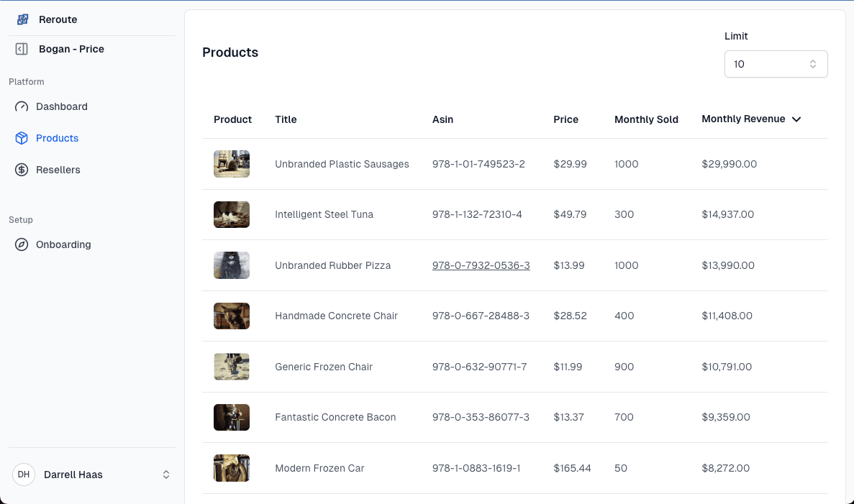Click the Monthly Sold column header
This screenshot has width=854, height=504.
[x=646, y=119]
